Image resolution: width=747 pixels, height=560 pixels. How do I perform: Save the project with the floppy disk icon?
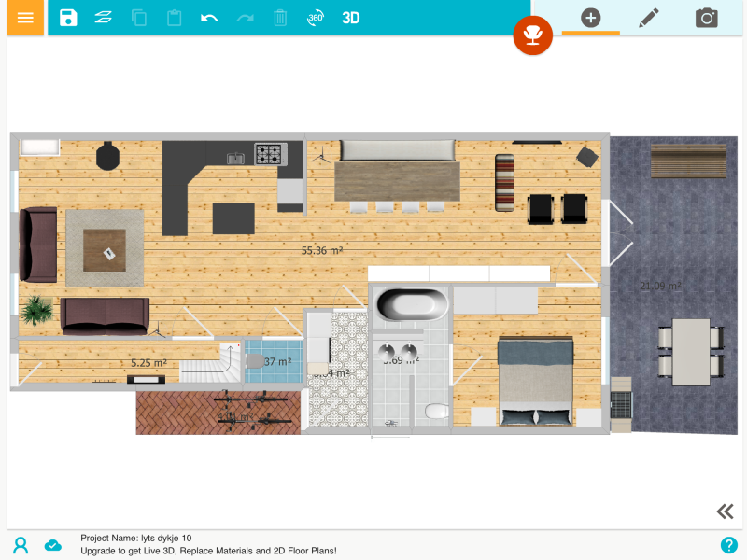coord(68,18)
